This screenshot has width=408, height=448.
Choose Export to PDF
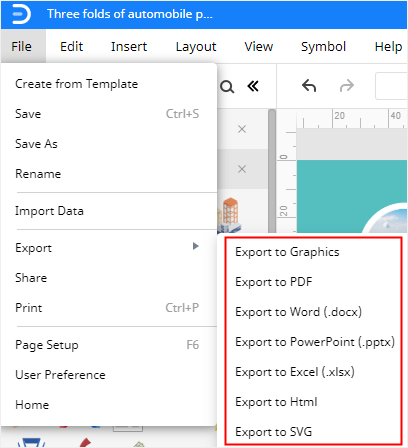pos(274,282)
